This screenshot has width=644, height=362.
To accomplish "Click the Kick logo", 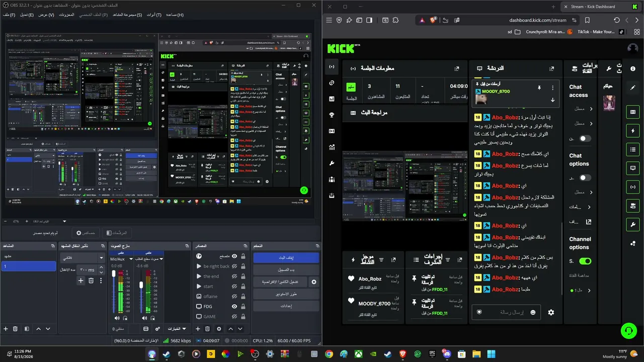I will 341,48.
